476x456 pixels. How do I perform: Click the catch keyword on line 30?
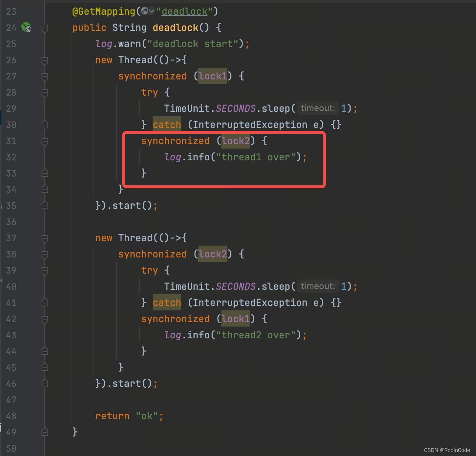coord(167,125)
